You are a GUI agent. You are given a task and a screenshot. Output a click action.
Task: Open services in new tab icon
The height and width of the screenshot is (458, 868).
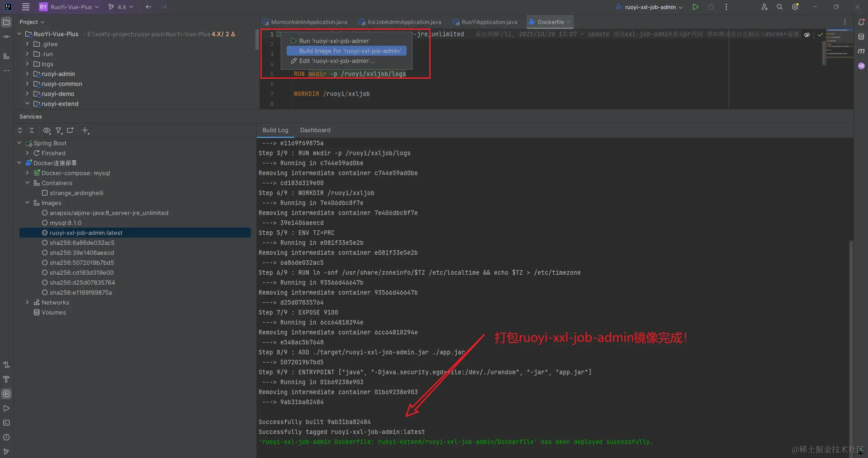click(70, 130)
